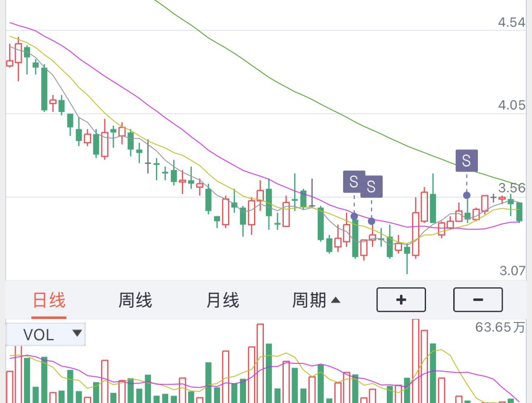Click the 4.54 price axis label

pos(511,22)
